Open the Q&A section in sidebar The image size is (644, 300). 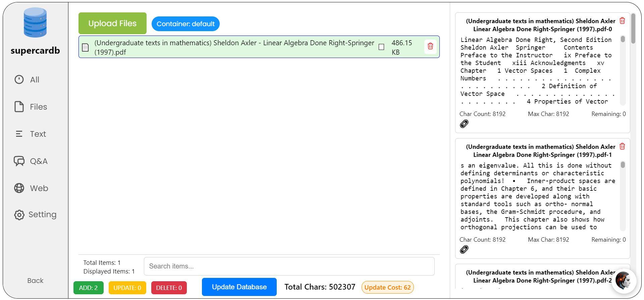(x=31, y=161)
